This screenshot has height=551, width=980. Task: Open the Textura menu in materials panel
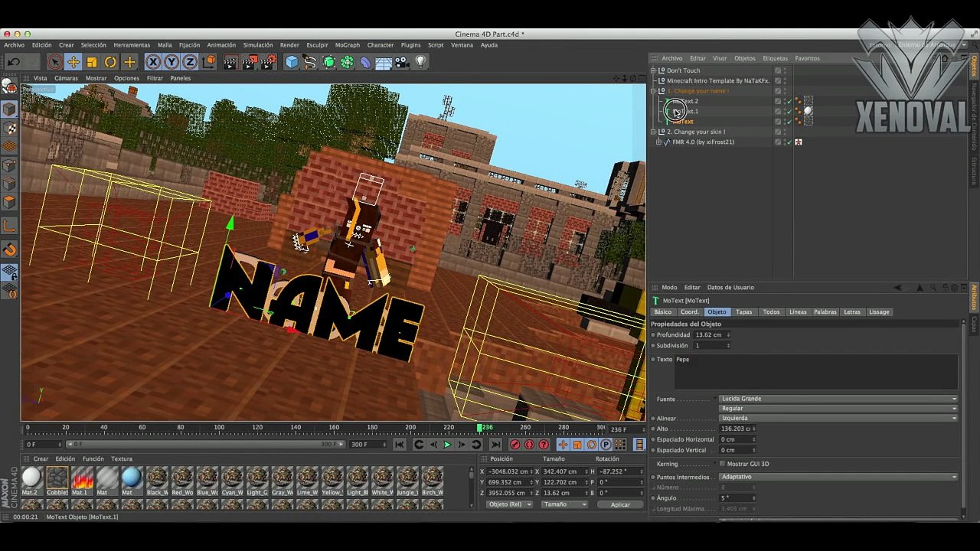point(122,459)
